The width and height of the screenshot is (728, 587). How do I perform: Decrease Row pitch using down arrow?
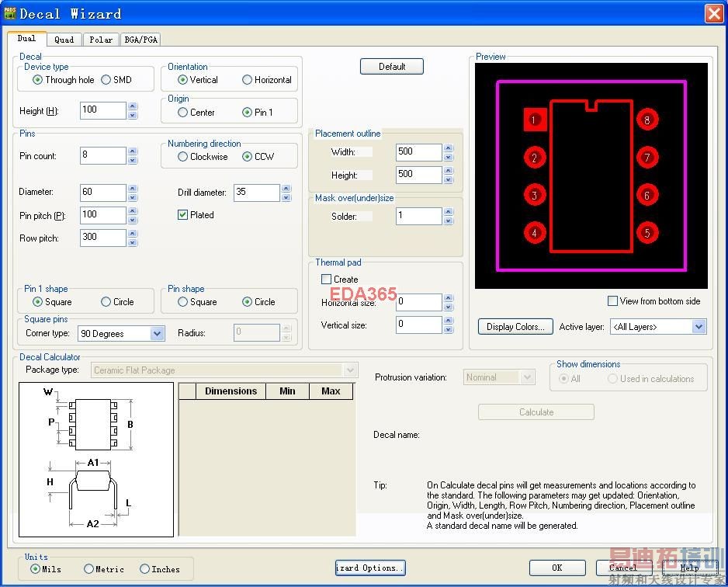tap(133, 242)
